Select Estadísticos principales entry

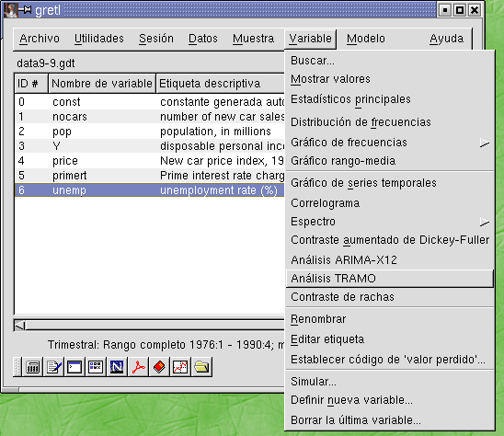390,99
